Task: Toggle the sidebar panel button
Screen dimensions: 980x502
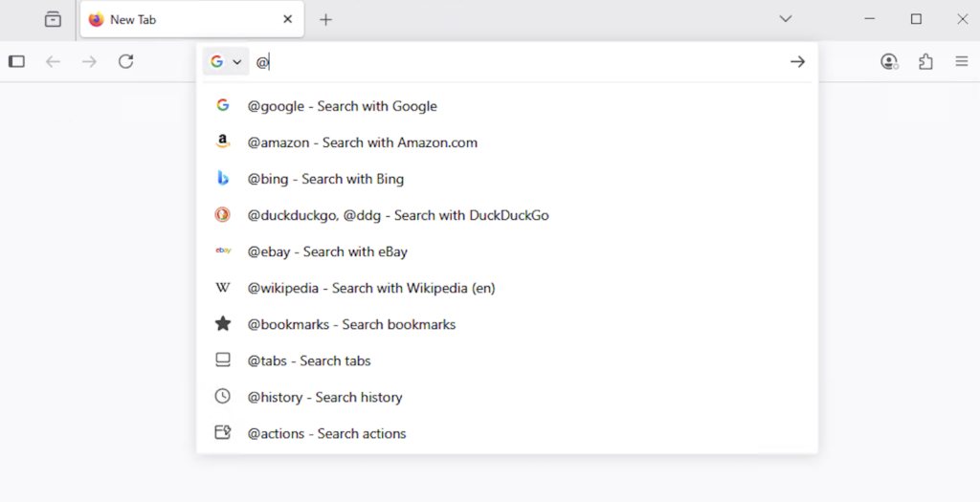Action: (x=16, y=61)
